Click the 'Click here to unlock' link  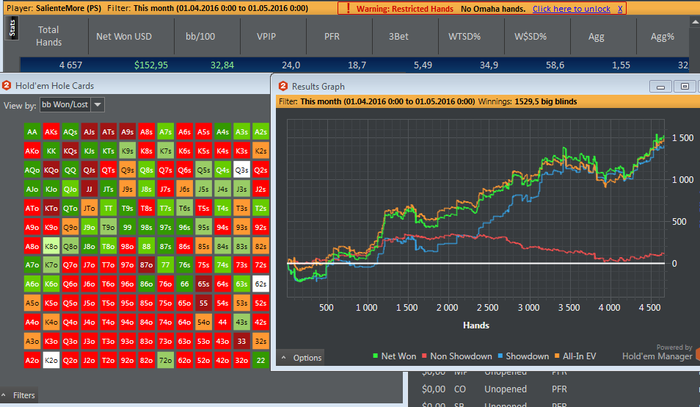pos(571,8)
